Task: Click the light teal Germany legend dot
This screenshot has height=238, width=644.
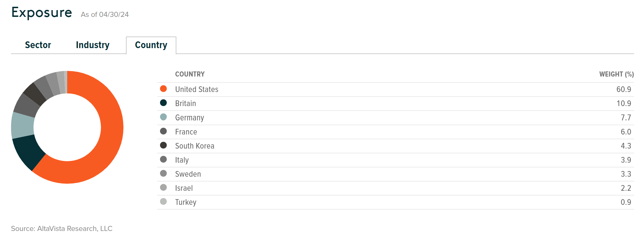Action: (x=163, y=117)
